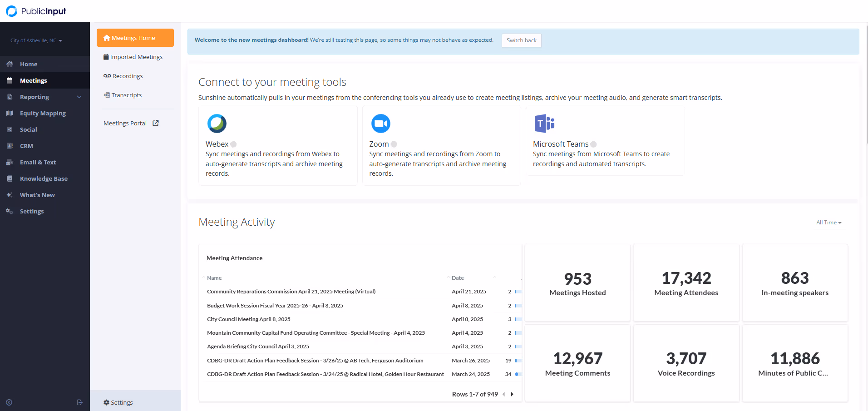Click the Microsoft Teams icon
This screenshot has width=868, height=411.
point(544,124)
